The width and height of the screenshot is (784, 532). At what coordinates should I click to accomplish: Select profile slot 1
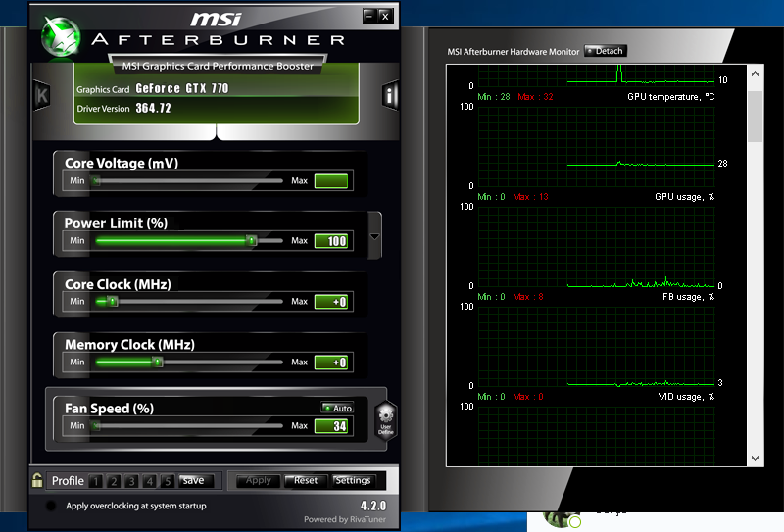pos(95,481)
